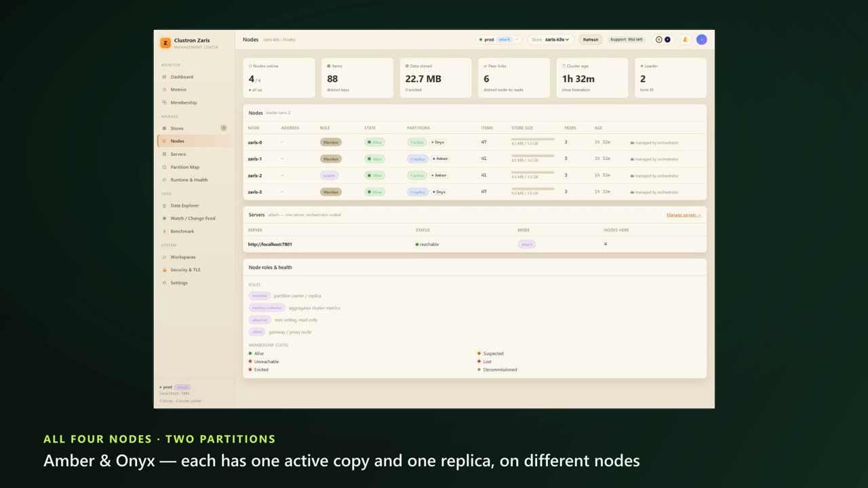Click the Peer links 6 card
868x488 pixels.
click(514, 78)
